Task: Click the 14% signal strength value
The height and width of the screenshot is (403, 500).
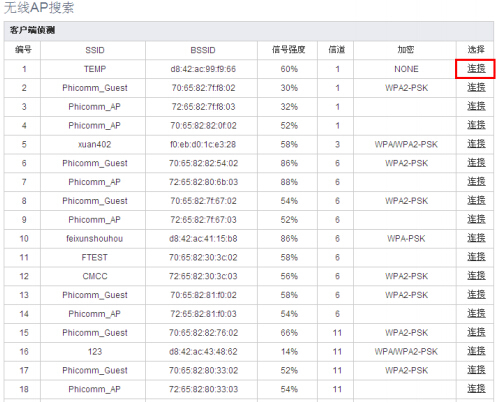Action: tap(289, 352)
